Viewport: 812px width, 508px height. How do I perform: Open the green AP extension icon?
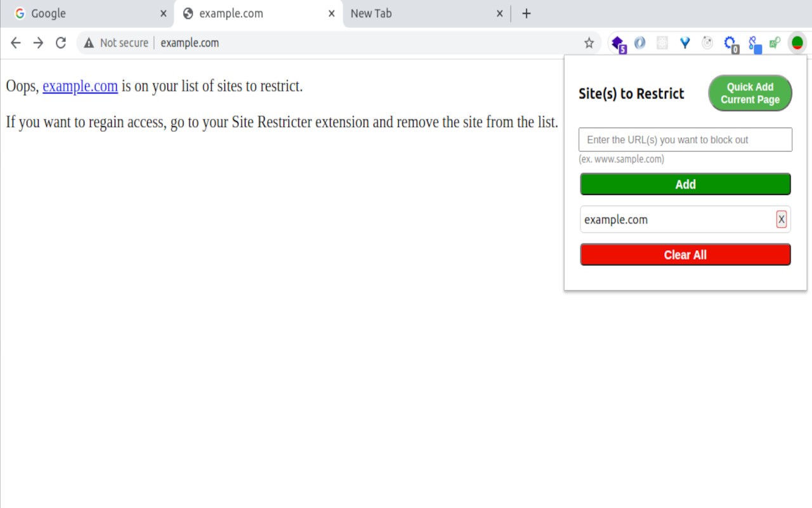tap(774, 43)
